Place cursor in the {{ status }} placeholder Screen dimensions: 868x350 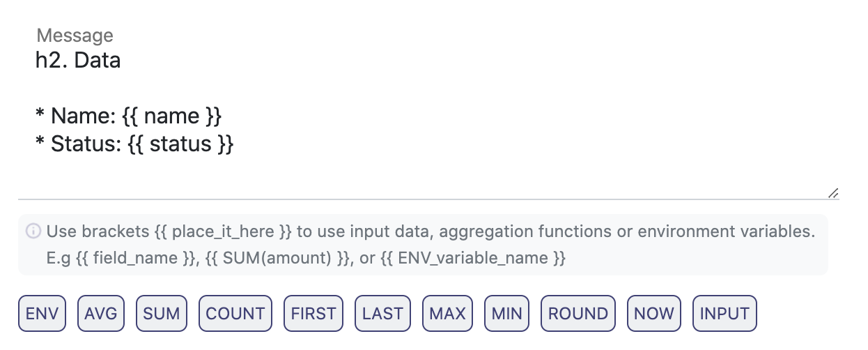point(180,144)
